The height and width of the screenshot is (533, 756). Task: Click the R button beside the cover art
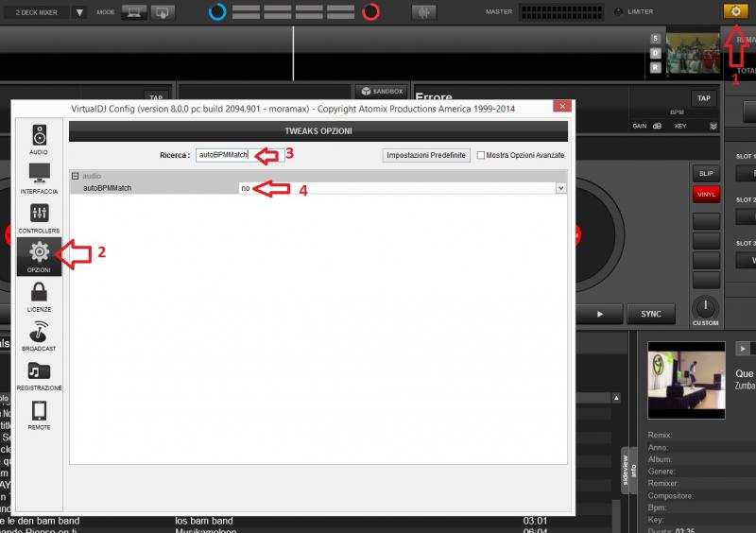pos(655,67)
